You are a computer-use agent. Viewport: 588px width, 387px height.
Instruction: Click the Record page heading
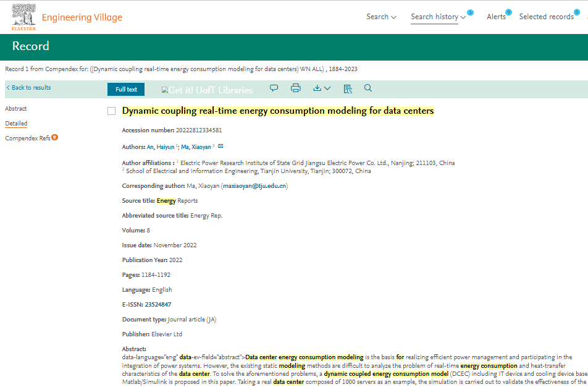(31, 46)
